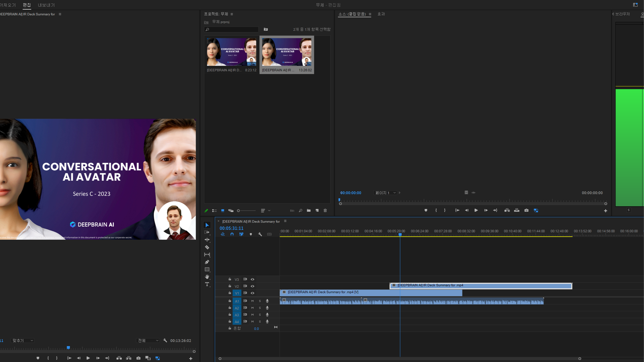Open the 효과 panel tab
Image resolution: width=644 pixels, height=362 pixels.
click(381, 14)
